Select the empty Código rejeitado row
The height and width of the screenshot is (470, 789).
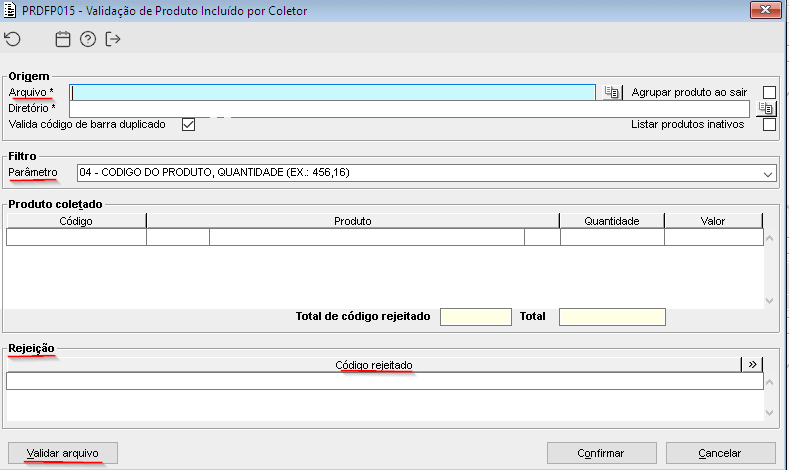pos(385,381)
